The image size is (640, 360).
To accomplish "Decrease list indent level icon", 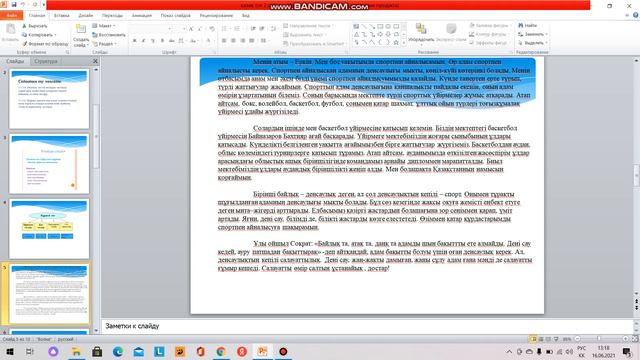I will [253, 29].
